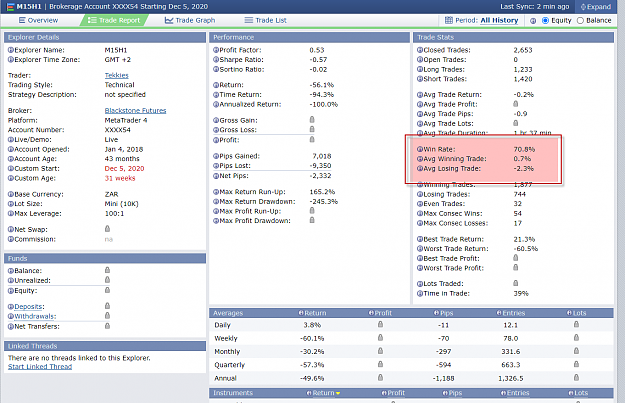Click Start Linked Thread link

(40, 367)
